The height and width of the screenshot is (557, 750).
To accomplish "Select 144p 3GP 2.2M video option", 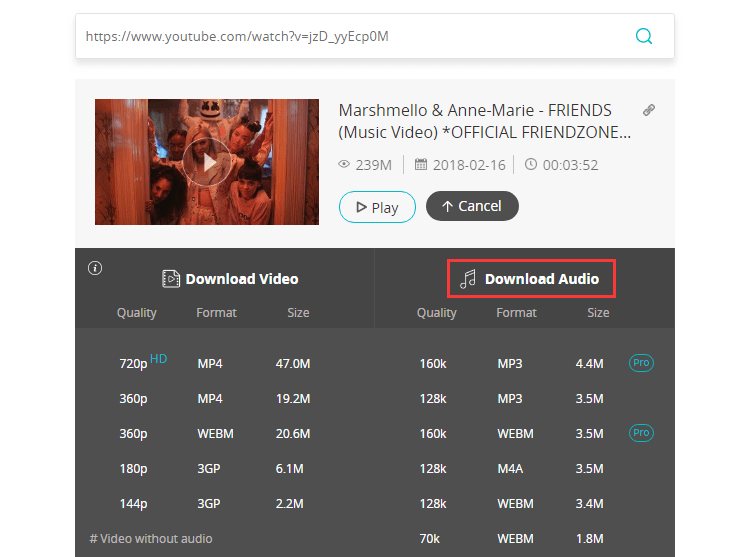I will [211, 503].
